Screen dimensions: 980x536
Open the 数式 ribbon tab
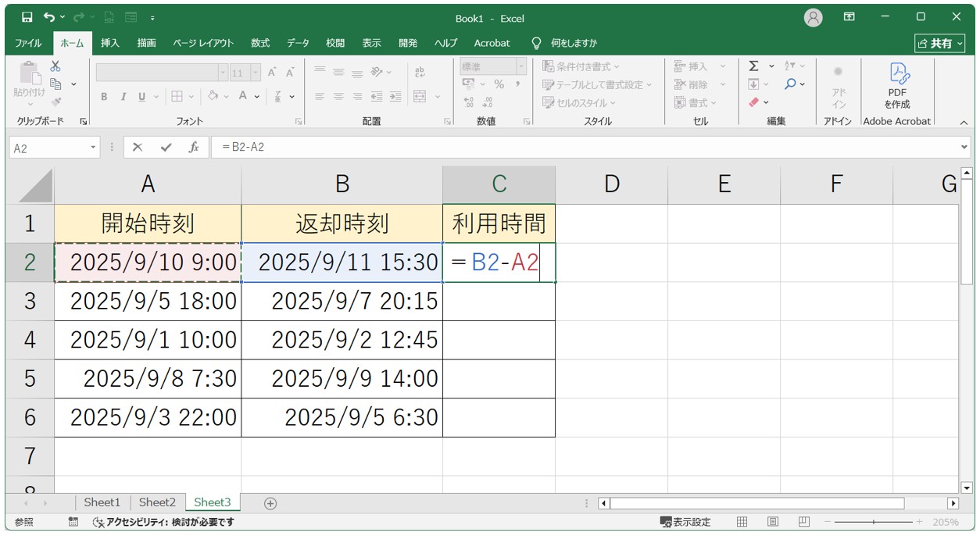[x=260, y=43]
